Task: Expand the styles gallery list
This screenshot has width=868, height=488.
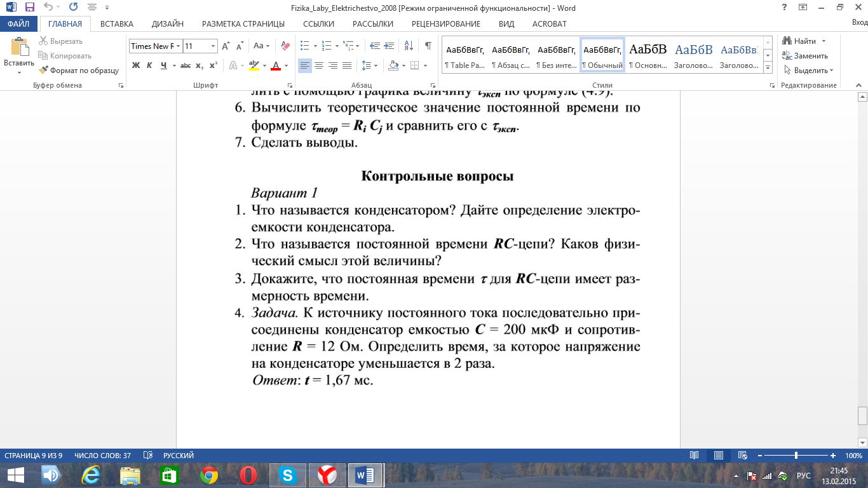Action: pyautogui.click(x=768, y=67)
